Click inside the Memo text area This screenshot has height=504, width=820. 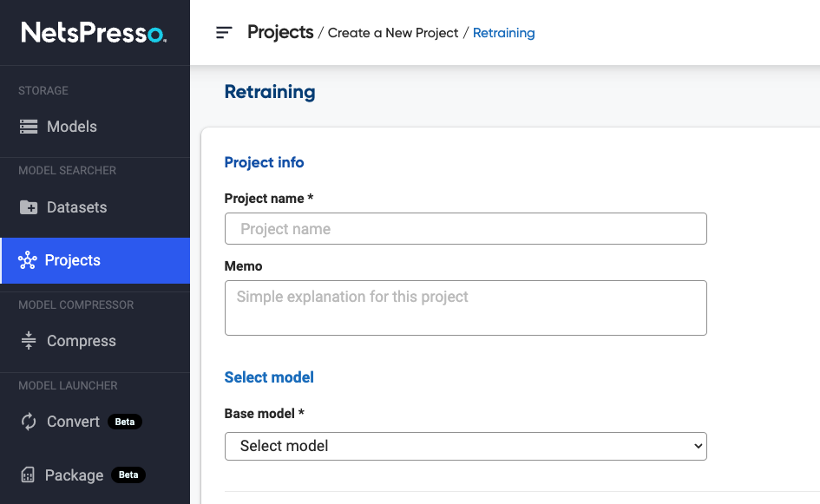465,307
